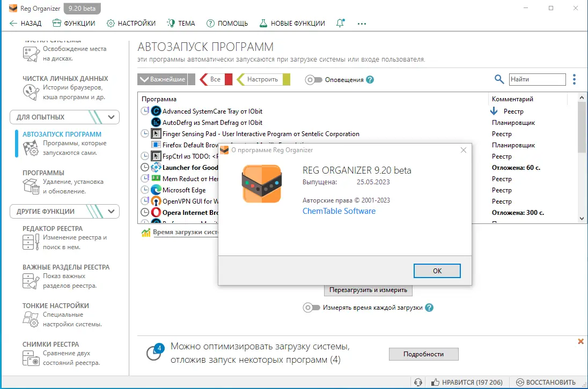
Task: Open the ТЕМА menu
Action: pos(181,23)
